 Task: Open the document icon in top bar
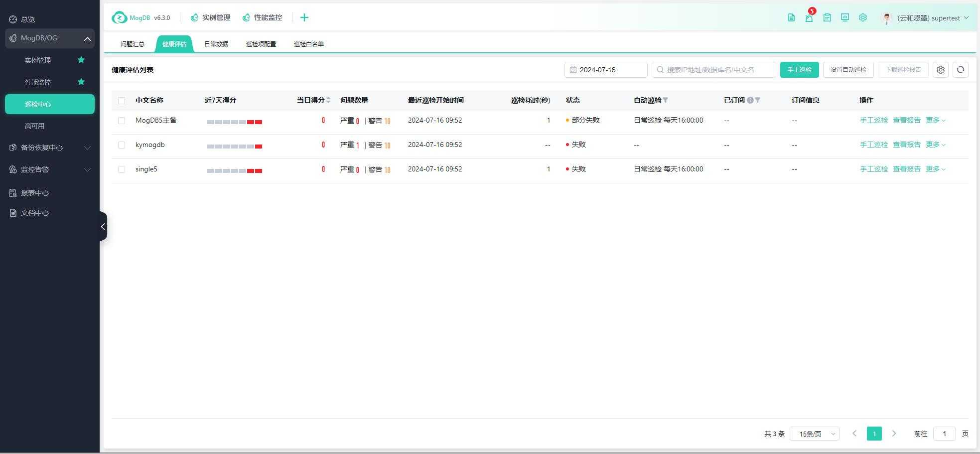pos(791,18)
